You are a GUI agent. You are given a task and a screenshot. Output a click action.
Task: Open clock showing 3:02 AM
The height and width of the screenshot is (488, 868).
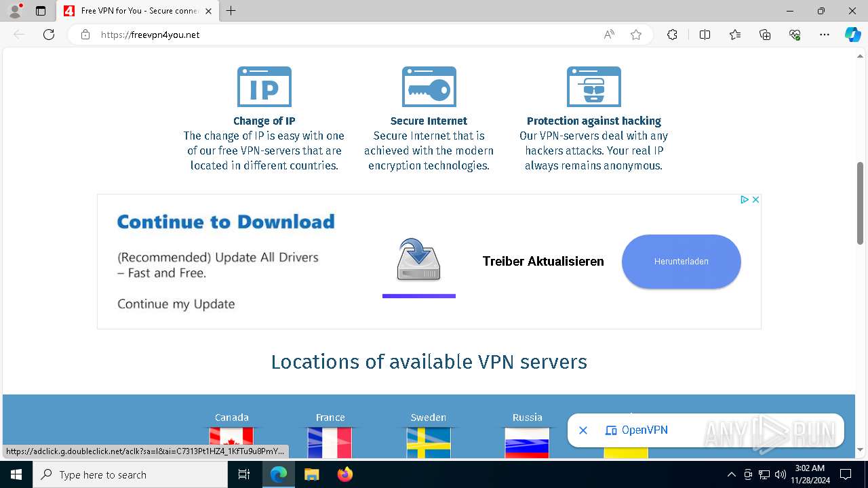810,474
